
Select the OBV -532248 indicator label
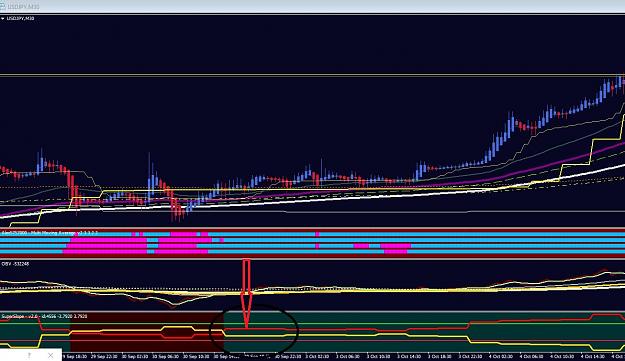[x=15, y=264]
